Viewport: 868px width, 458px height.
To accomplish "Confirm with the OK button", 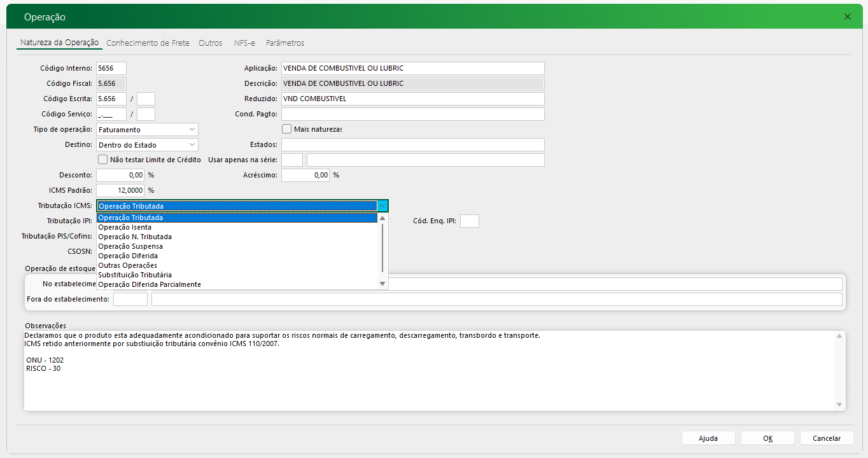I will point(767,438).
